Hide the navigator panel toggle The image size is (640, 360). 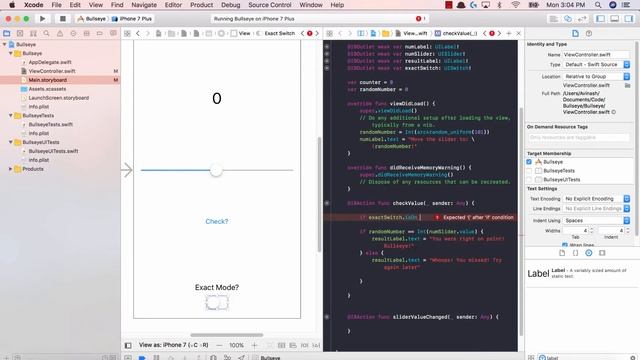tap(600, 19)
